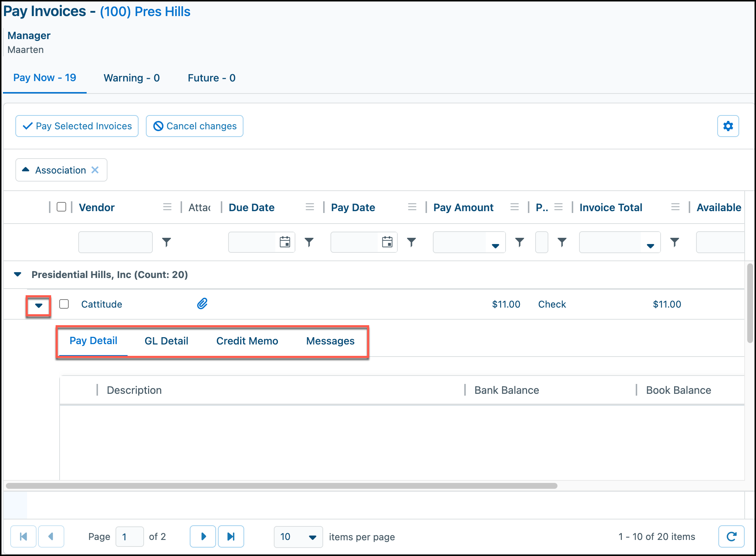The height and width of the screenshot is (556, 756).
Task: Switch to the Pay Now - 19 tab
Action: pyautogui.click(x=45, y=78)
